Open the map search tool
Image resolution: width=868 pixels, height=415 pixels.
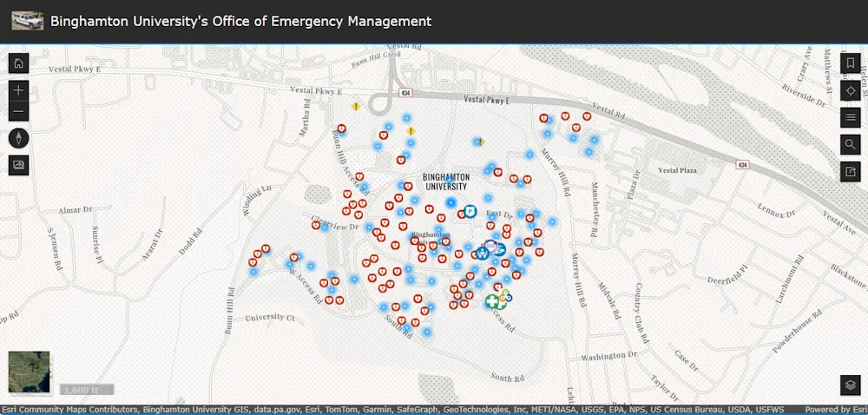(851, 144)
